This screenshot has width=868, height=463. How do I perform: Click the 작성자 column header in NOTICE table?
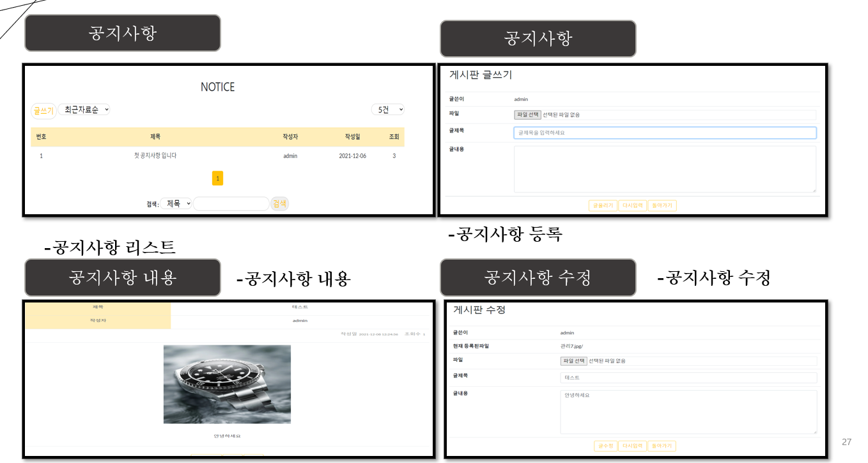click(x=290, y=137)
